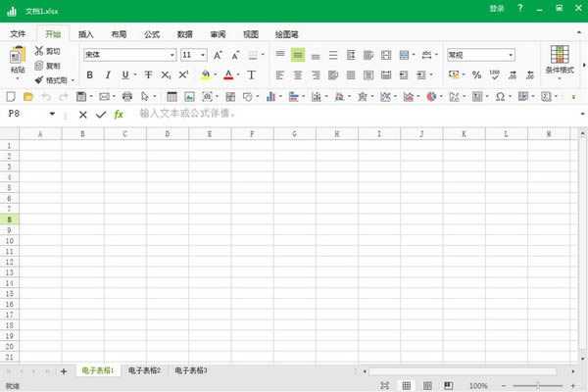The width and height of the screenshot is (588, 392).
Task: Switch to the 插入 (Insert) tab
Action: [x=86, y=34]
